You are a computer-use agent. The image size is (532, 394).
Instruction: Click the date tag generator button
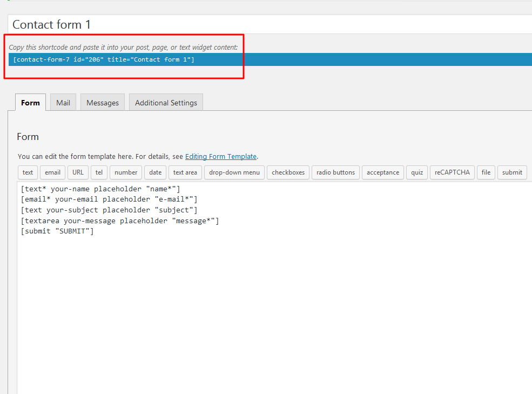(155, 172)
